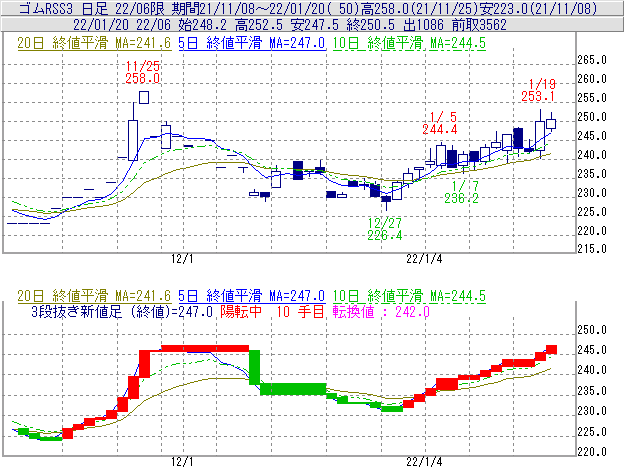This screenshot has height=475, width=624.
Task: Click the 1/19 253.1 high label
Action: click(538, 90)
